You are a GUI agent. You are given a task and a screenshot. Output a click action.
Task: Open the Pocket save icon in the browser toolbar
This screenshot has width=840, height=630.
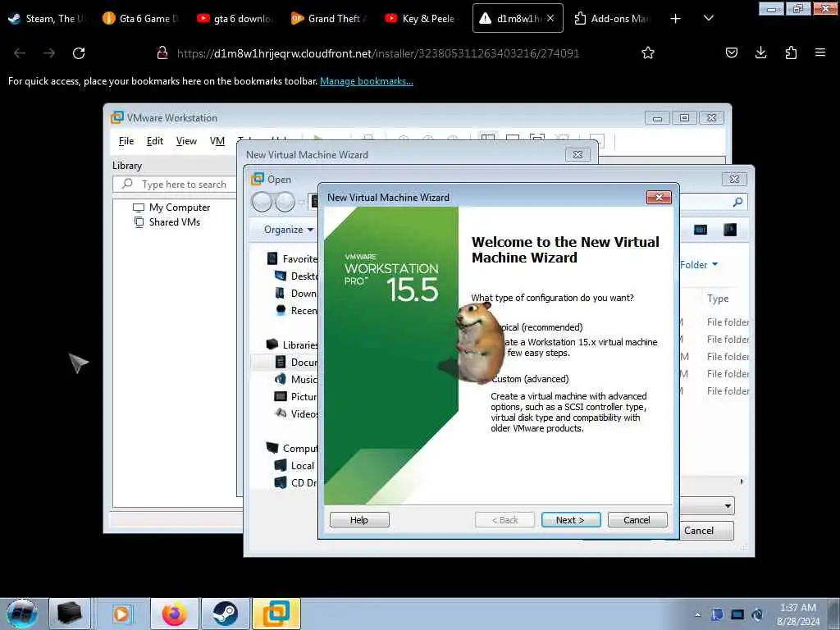tap(731, 52)
